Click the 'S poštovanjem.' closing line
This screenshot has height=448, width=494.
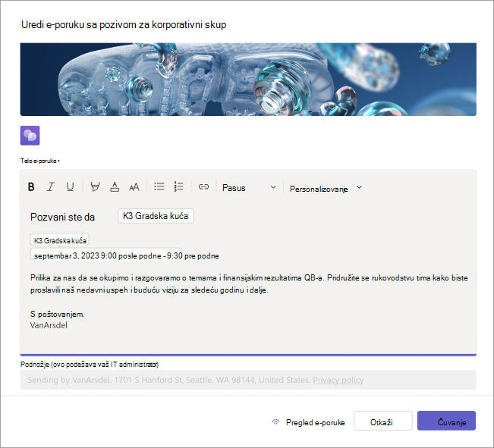(x=58, y=314)
